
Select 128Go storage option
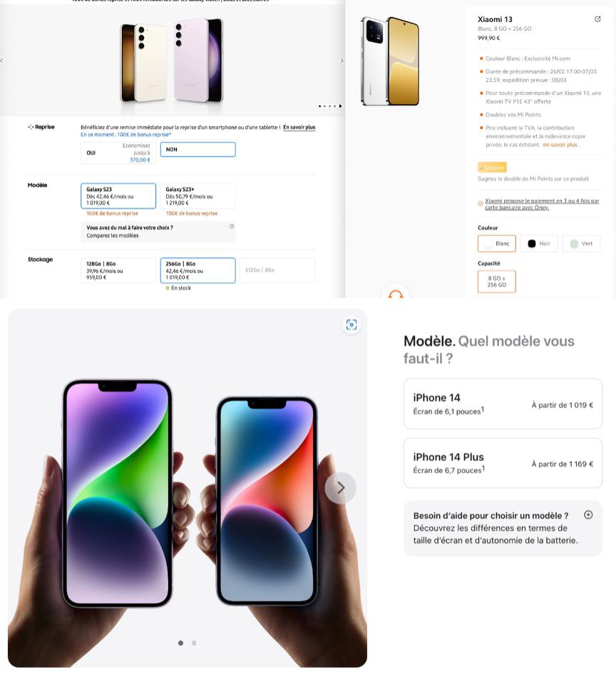click(x=118, y=270)
